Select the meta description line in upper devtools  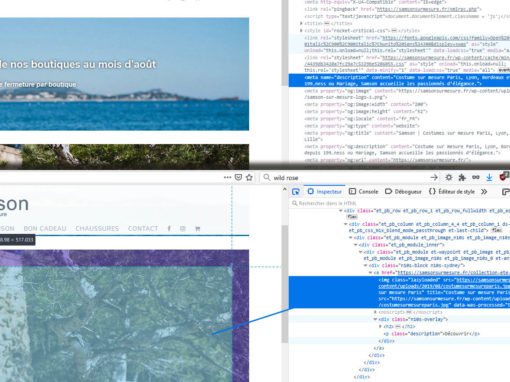point(399,80)
